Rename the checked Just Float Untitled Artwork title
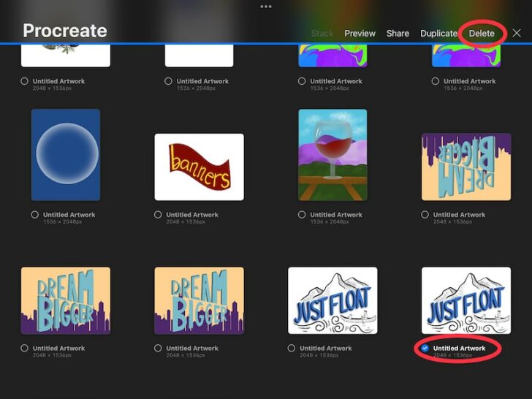 coord(459,348)
